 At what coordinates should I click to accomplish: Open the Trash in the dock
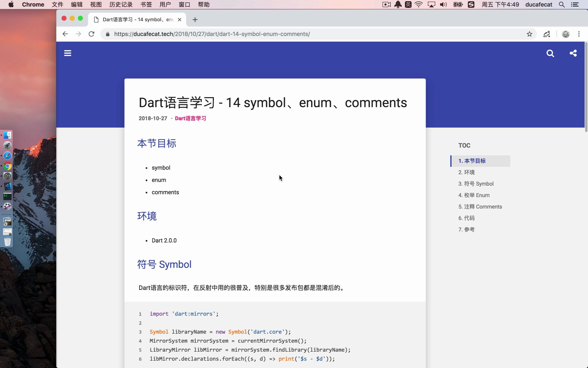pyautogui.click(x=8, y=242)
